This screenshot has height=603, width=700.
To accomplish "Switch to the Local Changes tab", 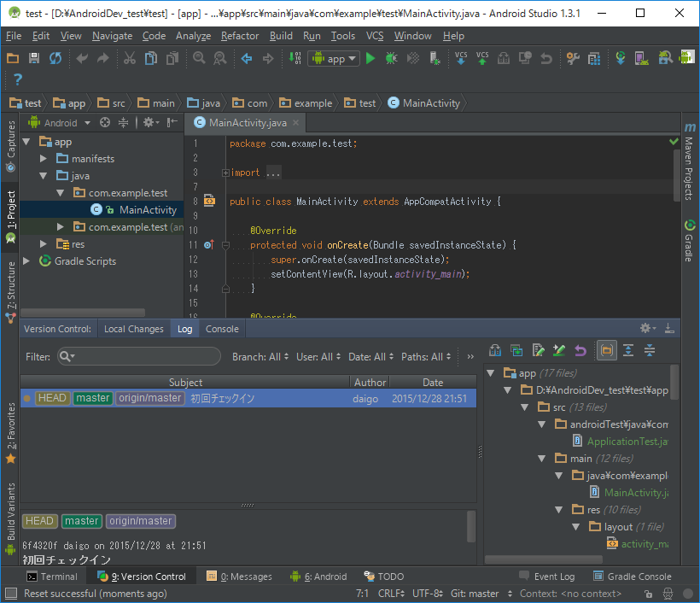I will click(x=134, y=329).
